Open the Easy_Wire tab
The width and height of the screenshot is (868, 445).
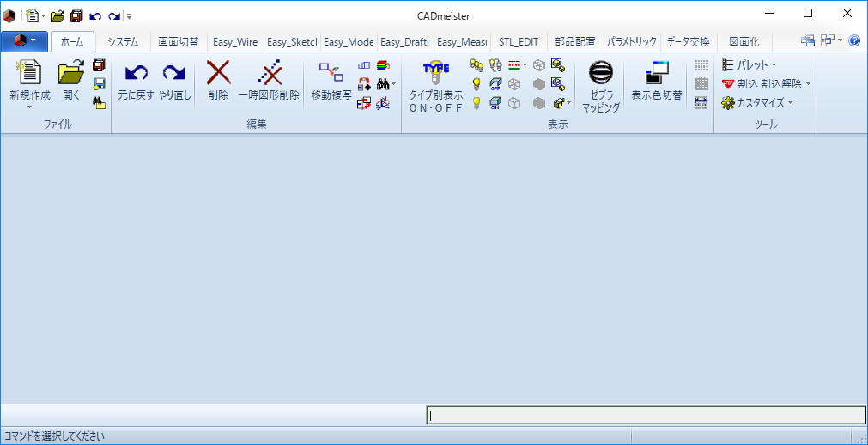click(x=235, y=41)
